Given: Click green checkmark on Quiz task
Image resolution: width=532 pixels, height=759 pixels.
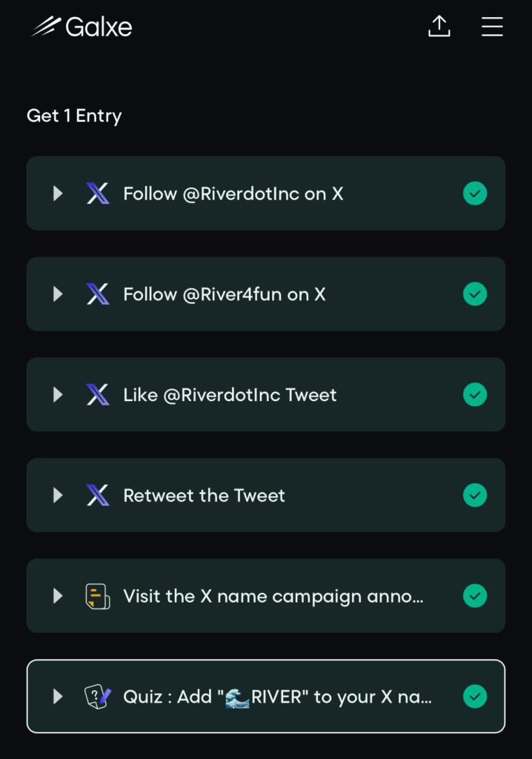Looking at the screenshot, I should click(475, 697).
